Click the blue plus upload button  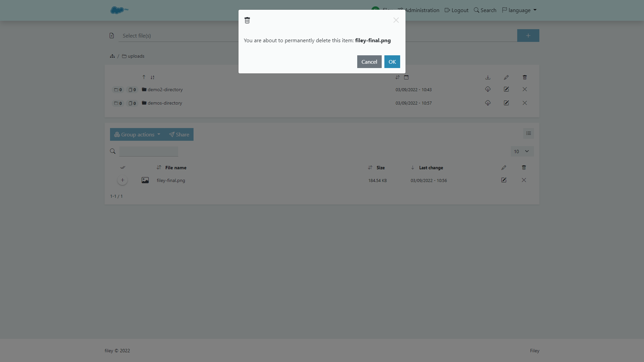(x=528, y=36)
